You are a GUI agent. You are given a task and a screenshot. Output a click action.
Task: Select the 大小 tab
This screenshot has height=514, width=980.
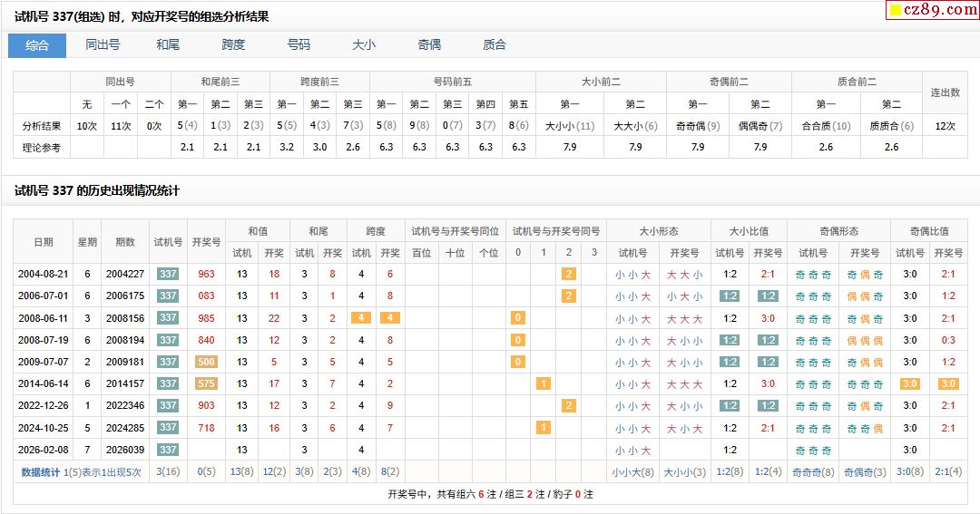(x=364, y=45)
